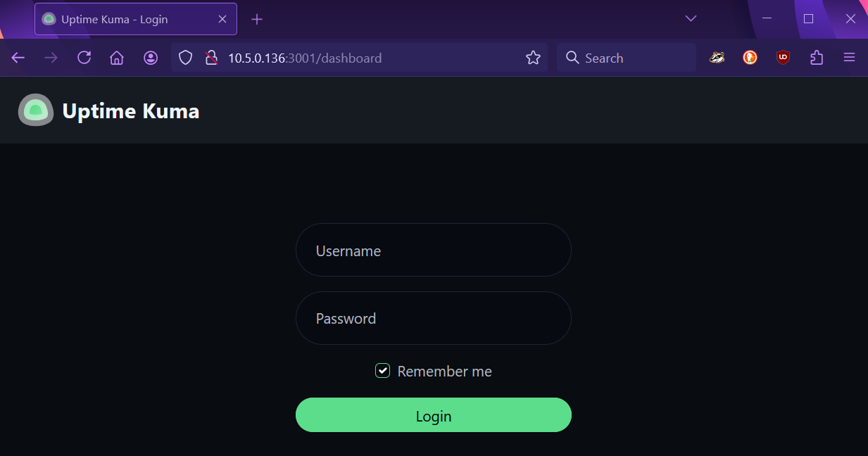Viewport: 868px width, 456px height.
Task: Open the uBlock Origin extension icon
Action: click(783, 58)
